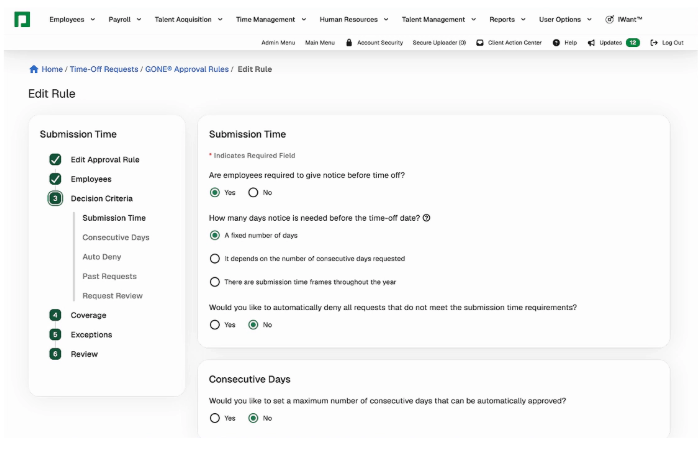Screen dimensions: 700x462
Task: Click the Help question mark icon
Action: point(556,43)
